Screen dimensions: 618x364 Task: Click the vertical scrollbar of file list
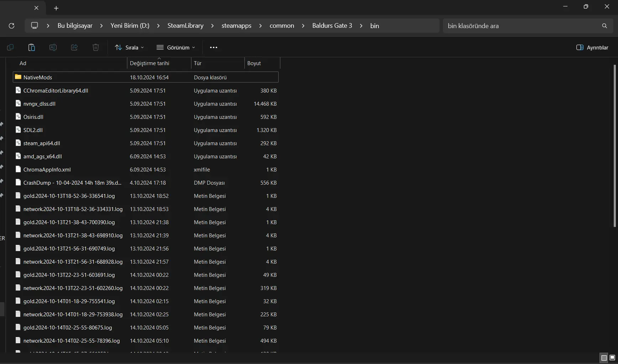coord(614,146)
